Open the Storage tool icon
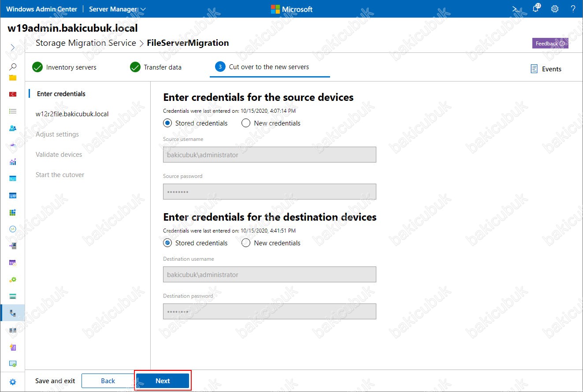The width and height of the screenshot is (583, 392). click(13, 296)
